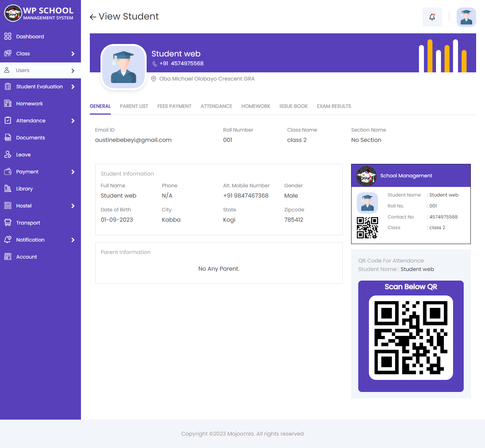
Task: Open Documents from the sidebar icon
Action: [x=8, y=138]
